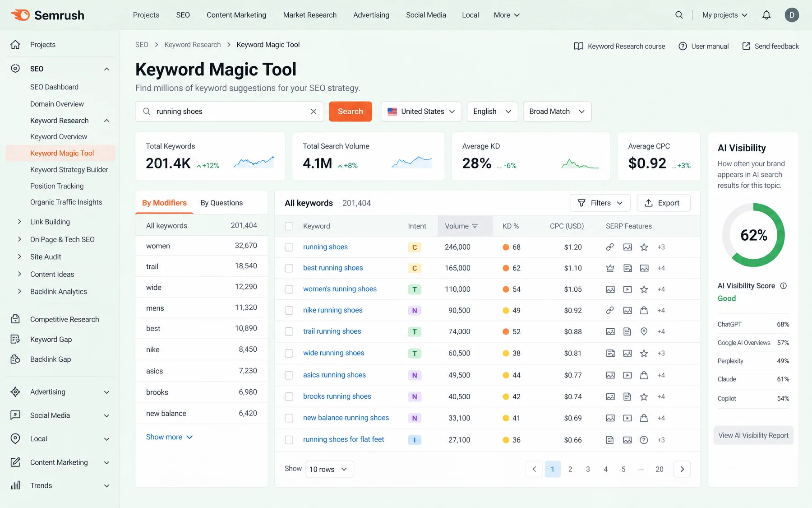Click the orange Search button
This screenshot has width=812, height=508.
[351, 112]
